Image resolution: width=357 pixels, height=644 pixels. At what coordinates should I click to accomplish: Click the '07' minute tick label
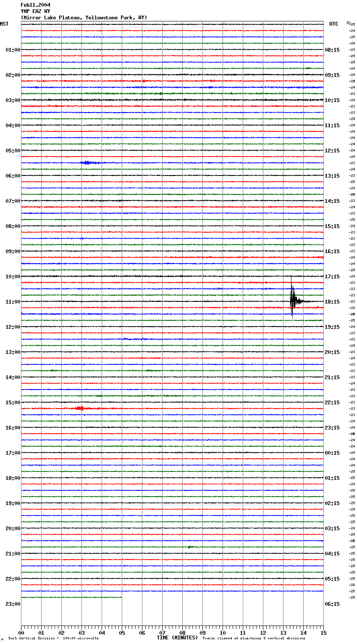162,633
